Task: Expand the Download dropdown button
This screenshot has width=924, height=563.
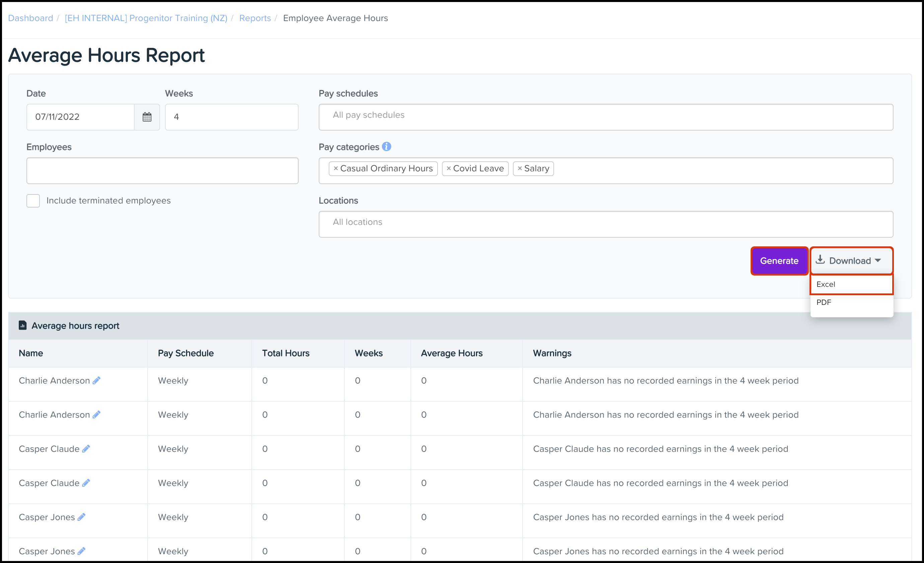Action: [x=851, y=260]
